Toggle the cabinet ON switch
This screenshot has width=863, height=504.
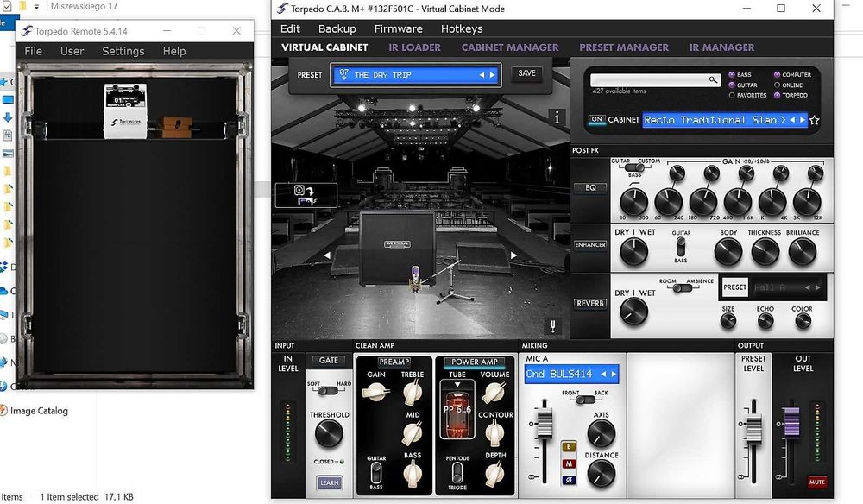596,119
